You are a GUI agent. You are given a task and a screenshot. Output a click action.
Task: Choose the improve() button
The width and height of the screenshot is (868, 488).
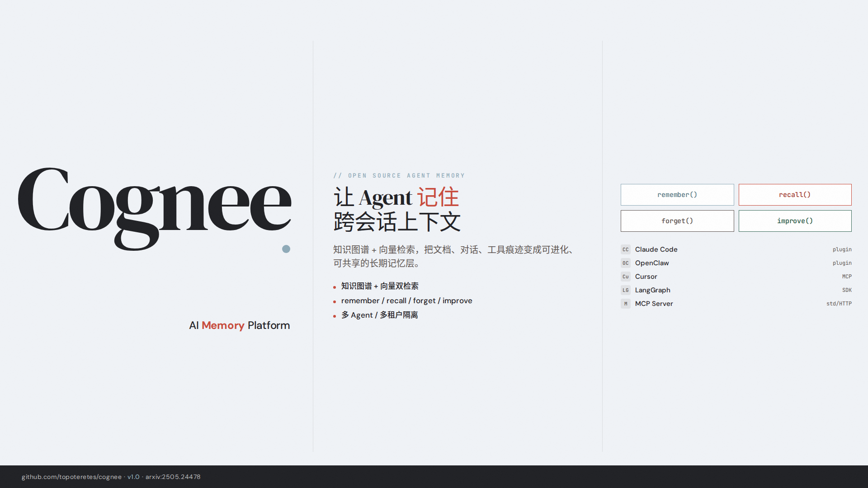click(795, 221)
